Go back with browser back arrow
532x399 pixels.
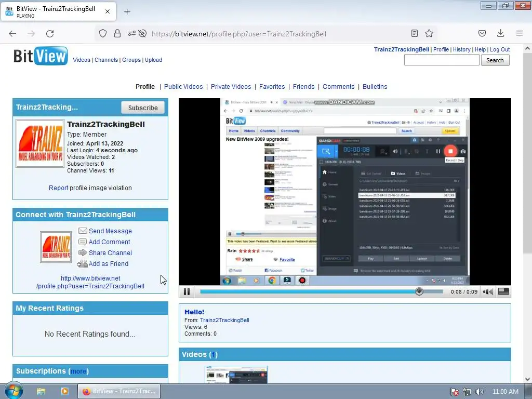12,34
